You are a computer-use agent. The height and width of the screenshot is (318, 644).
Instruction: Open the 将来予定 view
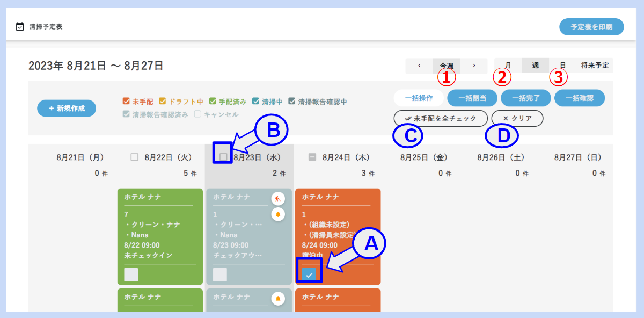pyautogui.click(x=595, y=66)
